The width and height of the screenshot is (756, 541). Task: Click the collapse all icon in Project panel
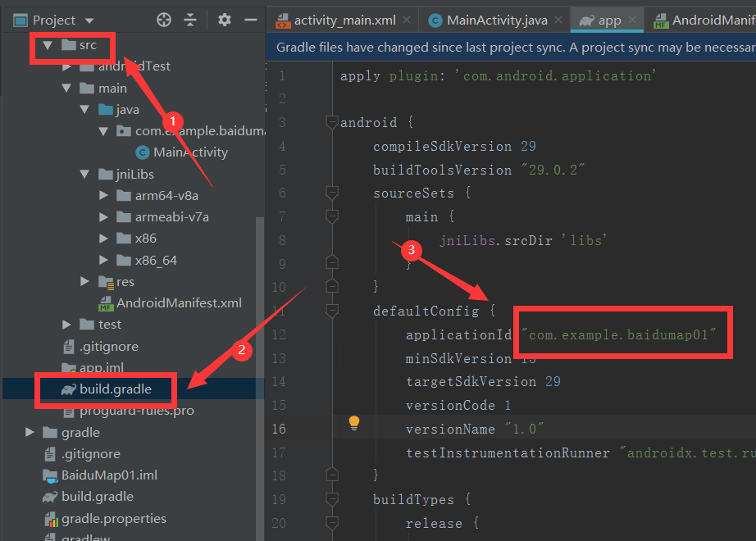tap(190, 20)
